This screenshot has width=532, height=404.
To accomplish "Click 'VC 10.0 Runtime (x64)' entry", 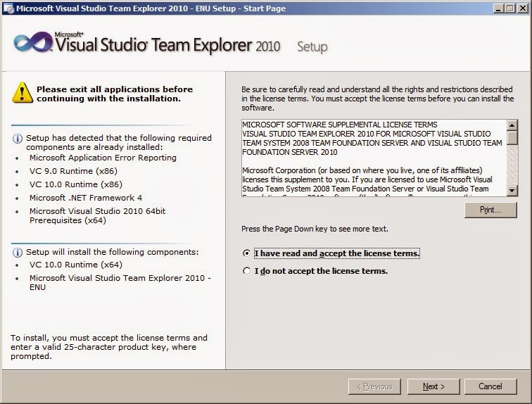I will 76,265.
